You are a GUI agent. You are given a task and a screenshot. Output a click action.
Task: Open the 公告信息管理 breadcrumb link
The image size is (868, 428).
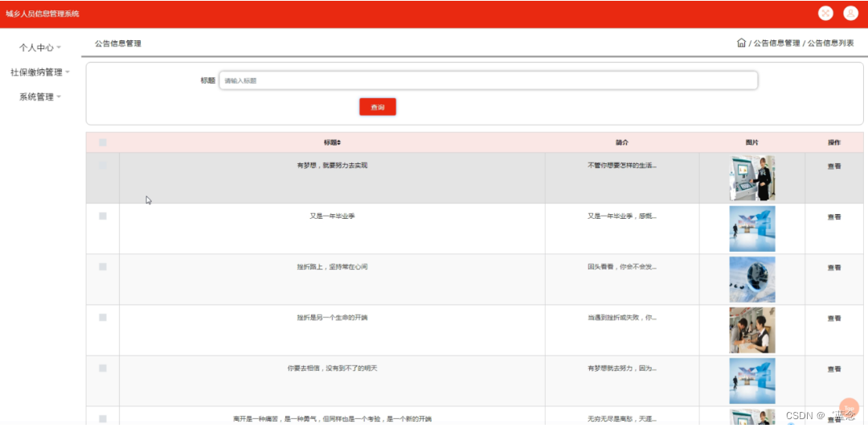point(776,43)
